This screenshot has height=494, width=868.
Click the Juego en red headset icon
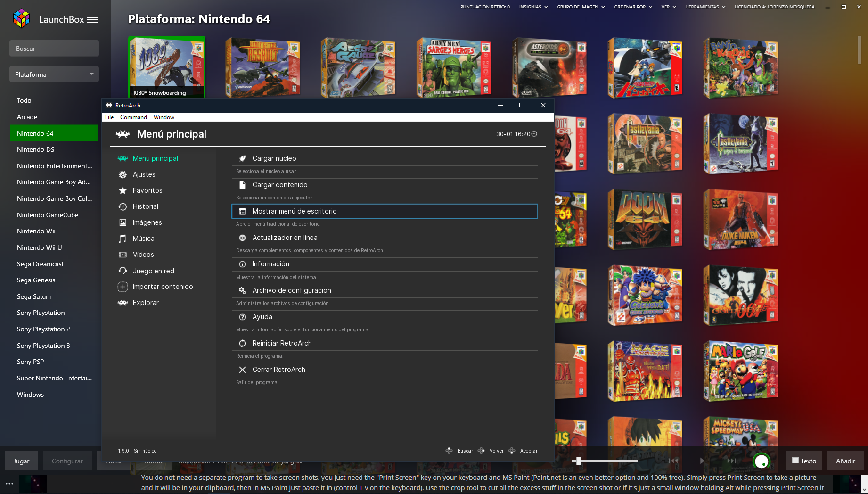tap(123, 271)
